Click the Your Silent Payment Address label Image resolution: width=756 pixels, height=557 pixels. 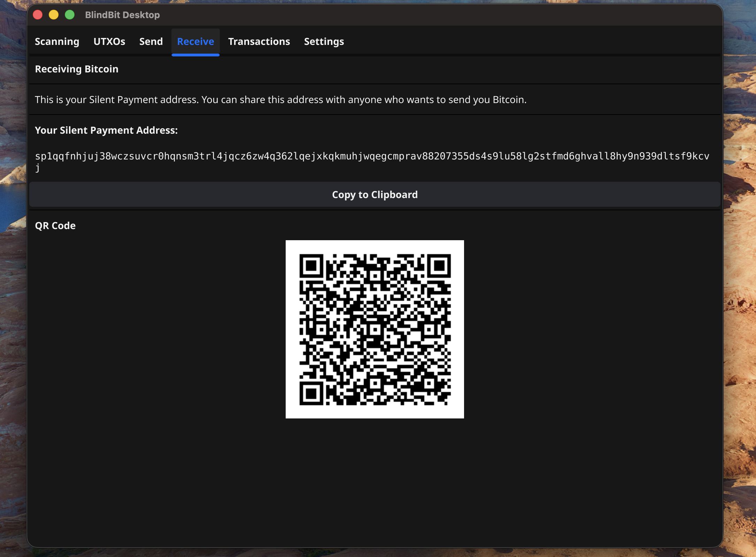coord(106,130)
